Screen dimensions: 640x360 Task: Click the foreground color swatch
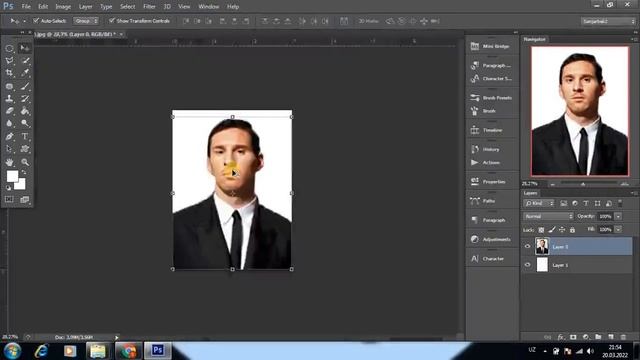coord(12,176)
